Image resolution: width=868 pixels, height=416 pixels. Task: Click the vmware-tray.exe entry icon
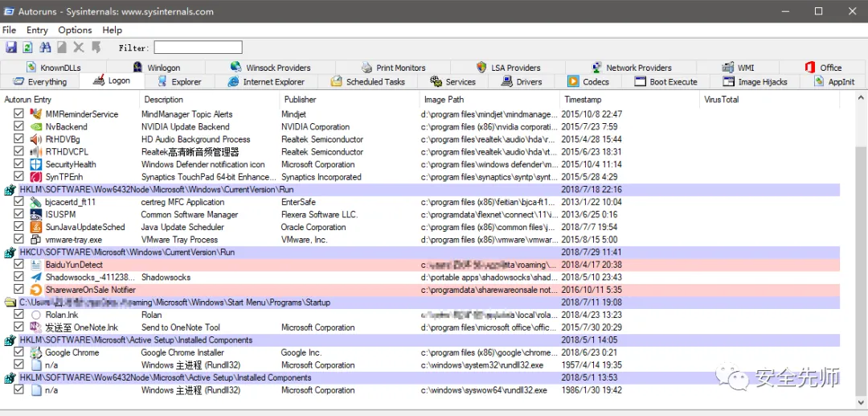click(x=36, y=240)
